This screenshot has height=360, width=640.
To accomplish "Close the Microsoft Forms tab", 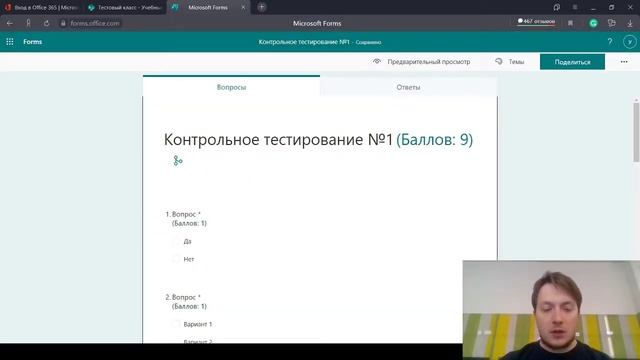I will point(243,7).
